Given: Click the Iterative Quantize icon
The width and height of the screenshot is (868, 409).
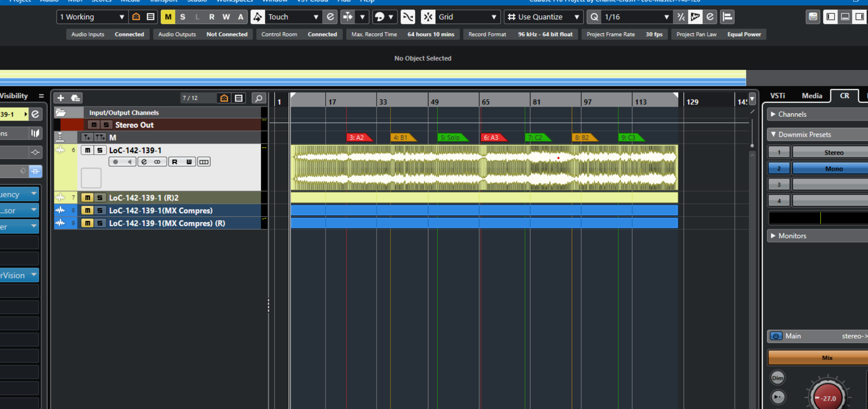Looking at the screenshot, I should click(681, 17).
